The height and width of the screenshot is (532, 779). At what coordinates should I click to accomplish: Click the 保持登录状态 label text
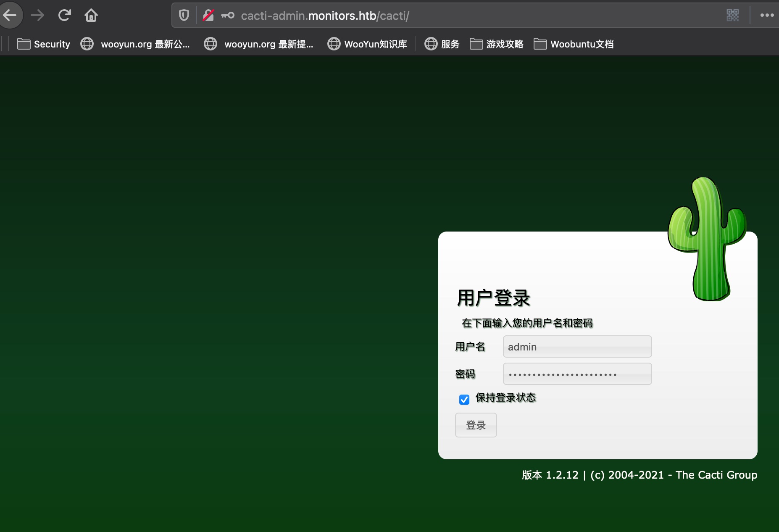(x=506, y=398)
